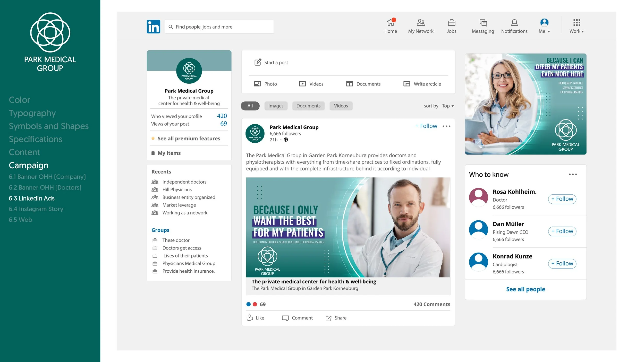Click the See all people link
644x362 pixels.
[x=526, y=289]
